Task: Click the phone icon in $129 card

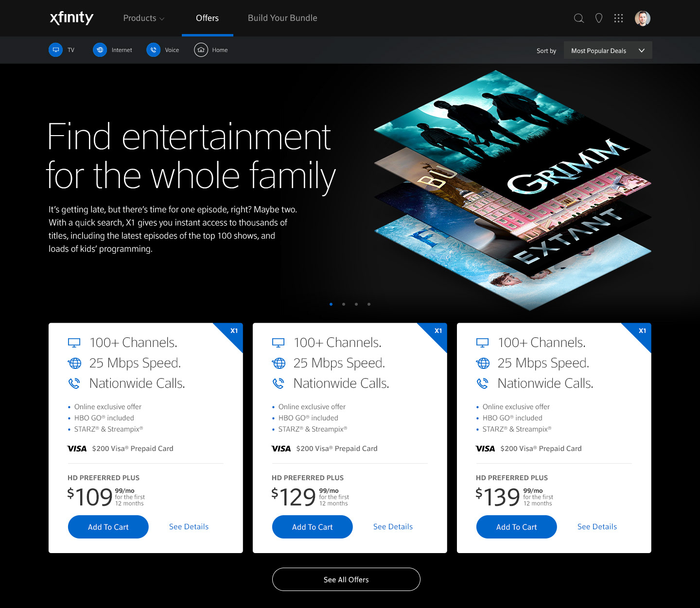Action: (x=278, y=383)
